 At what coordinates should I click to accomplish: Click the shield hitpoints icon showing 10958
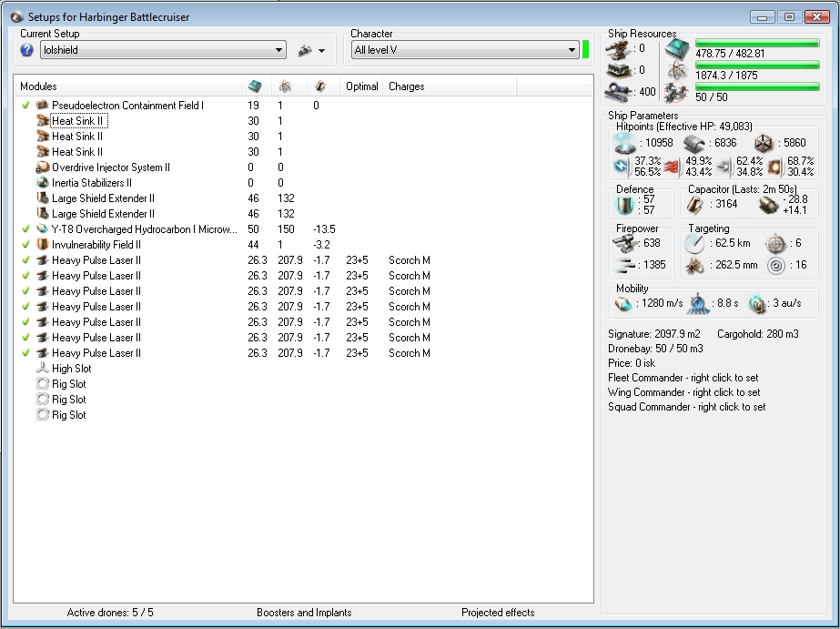coord(625,143)
